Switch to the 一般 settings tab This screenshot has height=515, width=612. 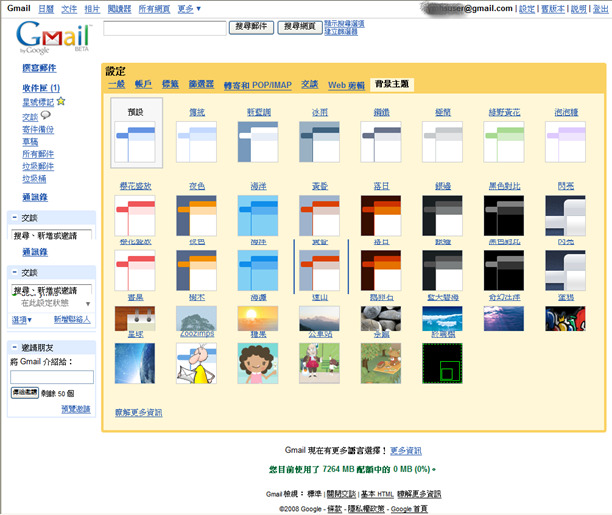pos(117,84)
